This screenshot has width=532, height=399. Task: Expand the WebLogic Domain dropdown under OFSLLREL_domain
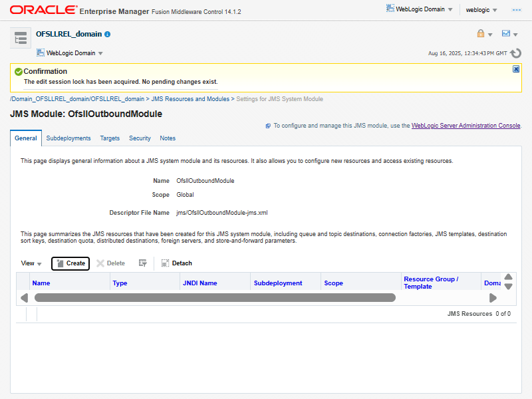point(70,53)
